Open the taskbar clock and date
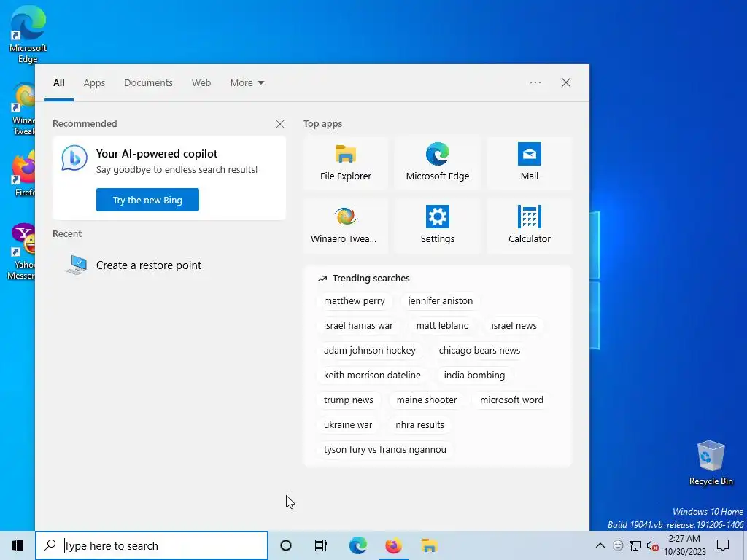Image resolution: width=747 pixels, height=560 pixels. coord(684,545)
